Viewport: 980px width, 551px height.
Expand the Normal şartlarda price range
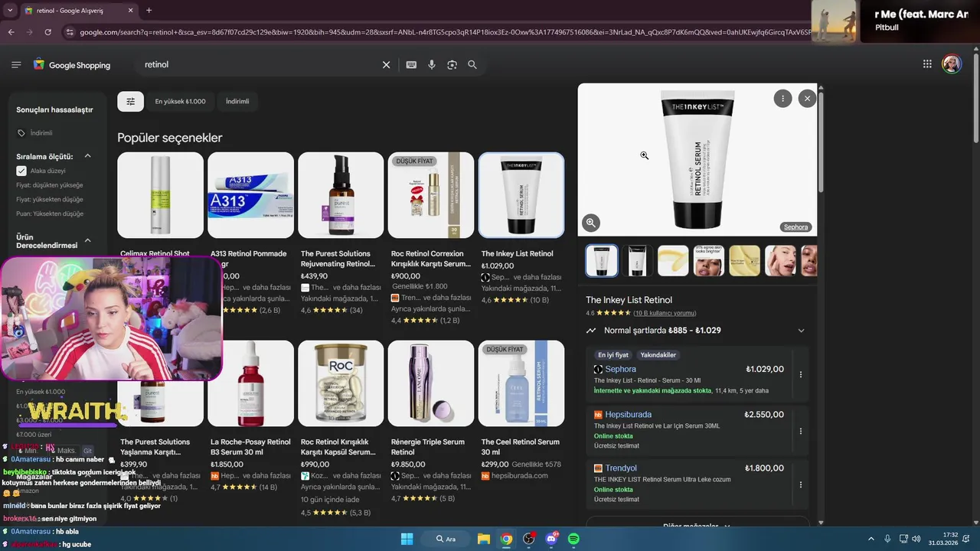801,331
